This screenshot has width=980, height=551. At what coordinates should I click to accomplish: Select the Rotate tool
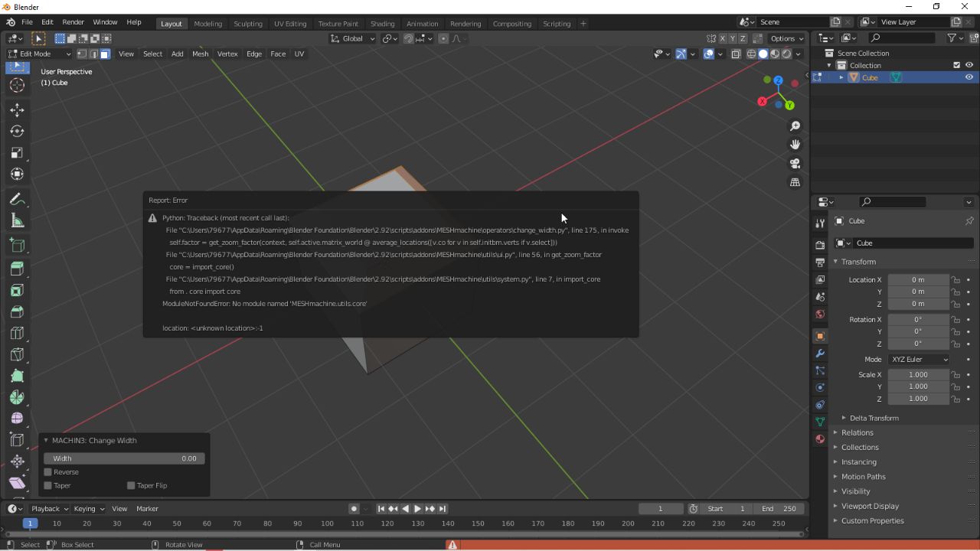coord(17,132)
